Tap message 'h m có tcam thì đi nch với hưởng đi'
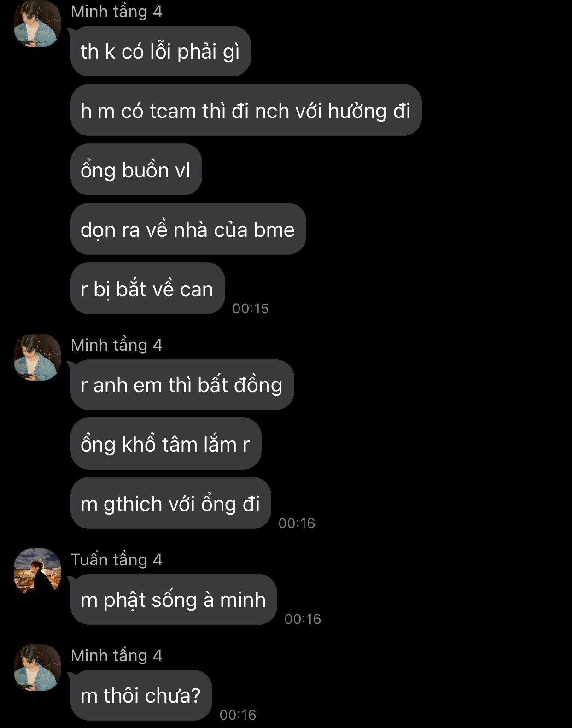Viewport: 572px width, 728px height. (246, 110)
